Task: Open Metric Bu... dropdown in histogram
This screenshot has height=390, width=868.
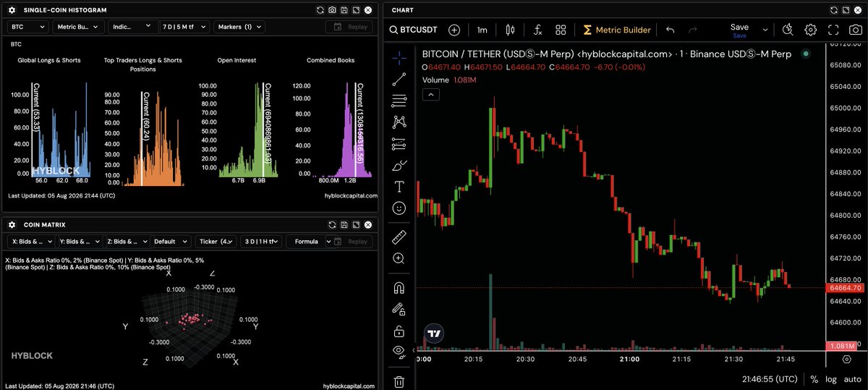Action: [x=78, y=27]
